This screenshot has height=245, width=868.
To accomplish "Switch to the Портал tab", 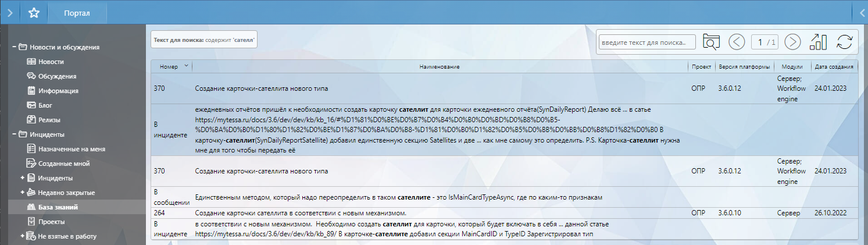I will (76, 13).
